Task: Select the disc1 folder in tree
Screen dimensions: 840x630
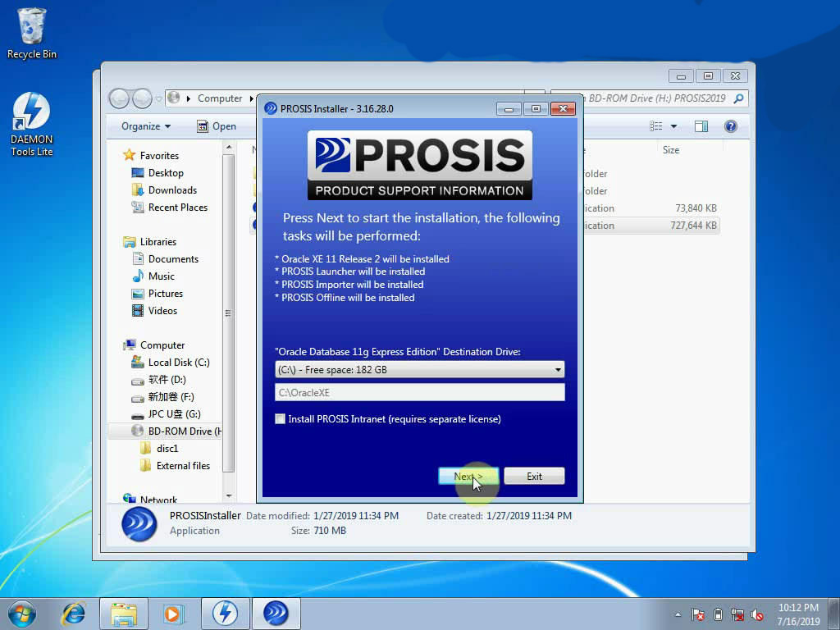Action: click(167, 449)
